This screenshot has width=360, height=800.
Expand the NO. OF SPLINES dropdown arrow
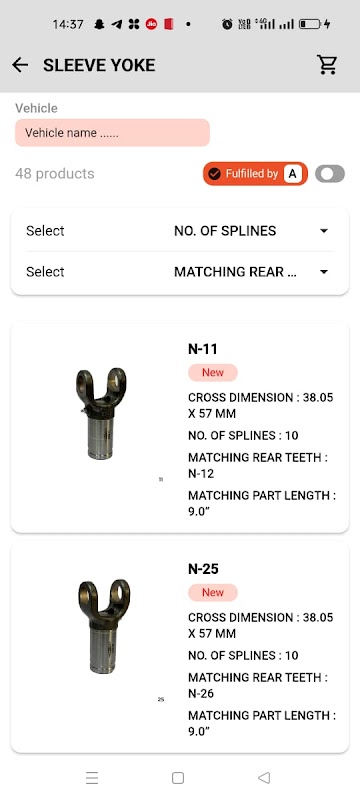pyautogui.click(x=323, y=231)
